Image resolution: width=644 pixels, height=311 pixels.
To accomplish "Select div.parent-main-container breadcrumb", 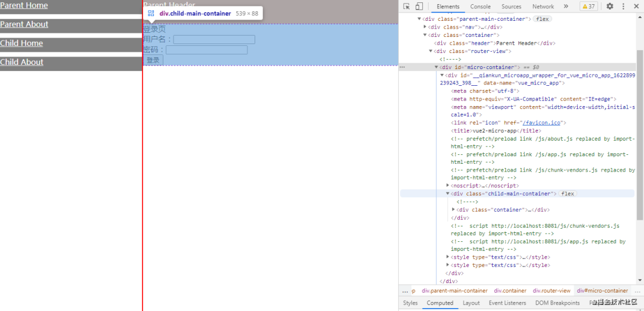I will [454, 291].
